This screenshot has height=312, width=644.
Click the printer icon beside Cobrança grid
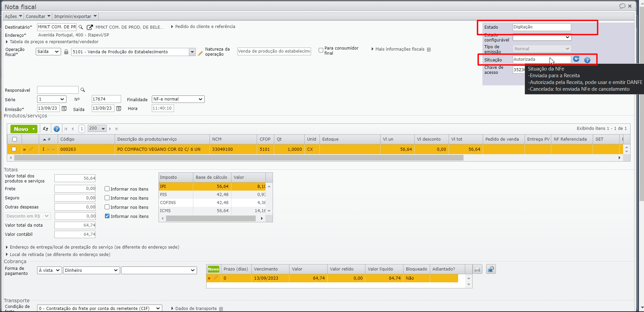(x=477, y=269)
